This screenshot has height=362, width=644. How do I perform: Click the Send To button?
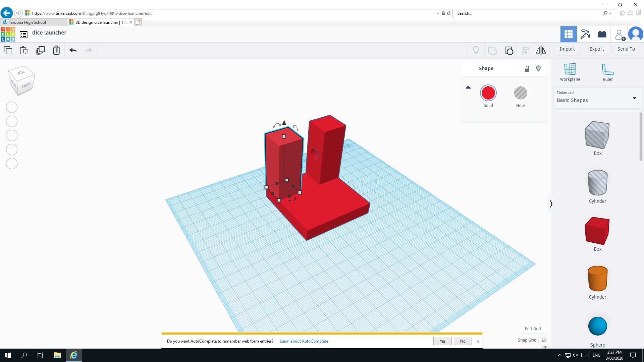(x=626, y=49)
